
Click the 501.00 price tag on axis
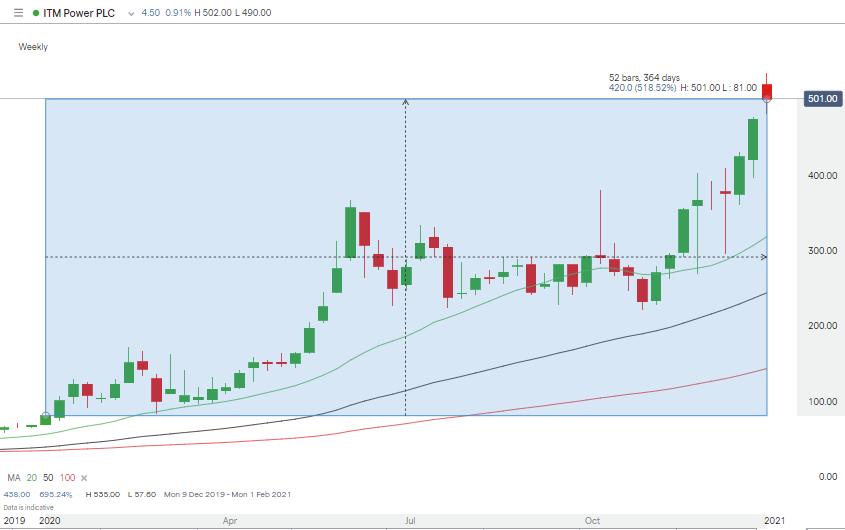tap(822, 99)
